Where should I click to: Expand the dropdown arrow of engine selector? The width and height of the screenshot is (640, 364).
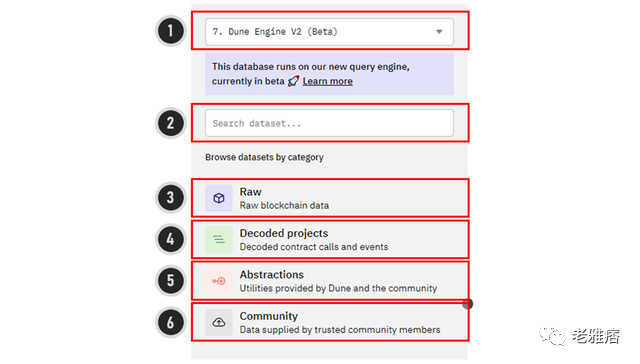coord(439,31)
